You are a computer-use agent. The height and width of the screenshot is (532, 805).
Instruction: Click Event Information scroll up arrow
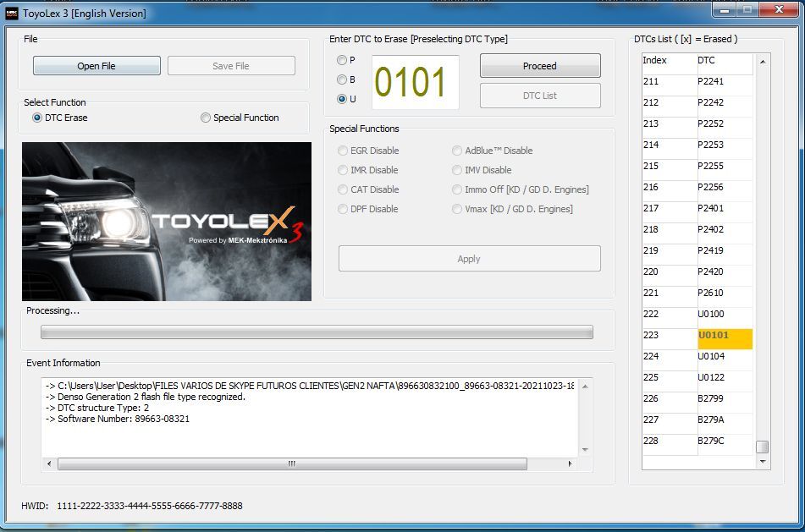click(585, 386)
